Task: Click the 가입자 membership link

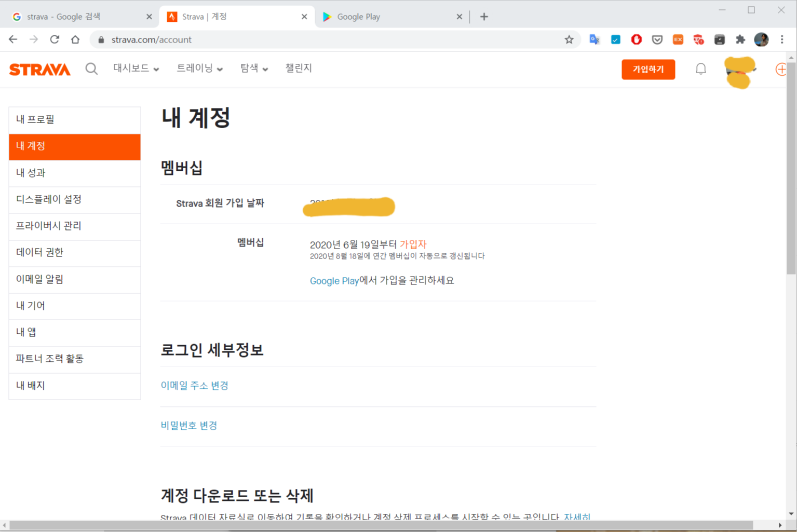Action: 413,244
